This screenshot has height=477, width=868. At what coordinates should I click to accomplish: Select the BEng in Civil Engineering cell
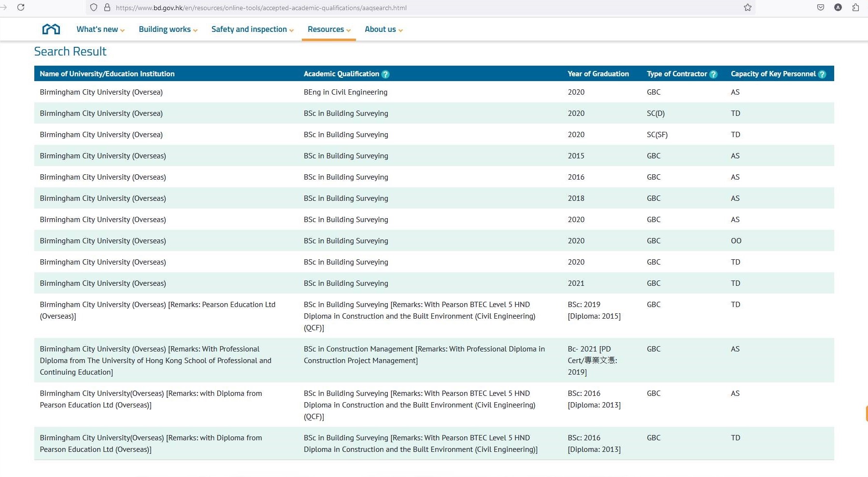[x=345, y=92]
